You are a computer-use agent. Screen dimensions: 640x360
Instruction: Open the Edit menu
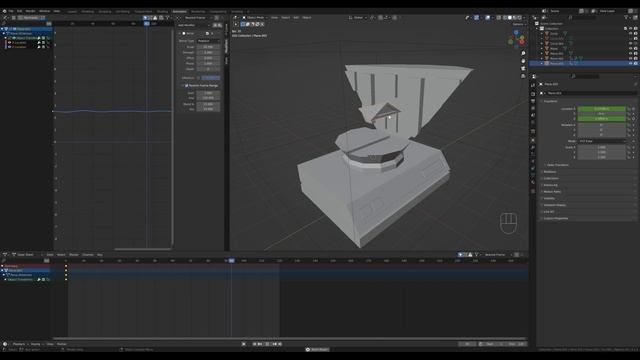pos(19,11)
